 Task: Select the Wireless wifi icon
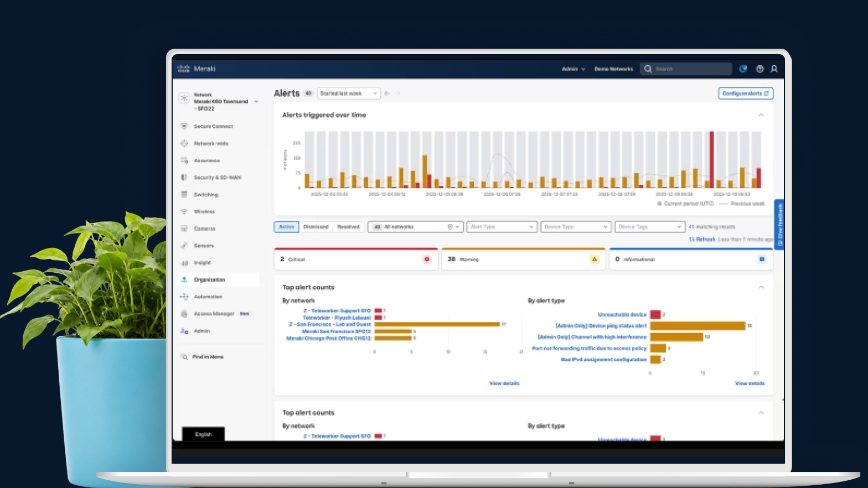point(184,211)
